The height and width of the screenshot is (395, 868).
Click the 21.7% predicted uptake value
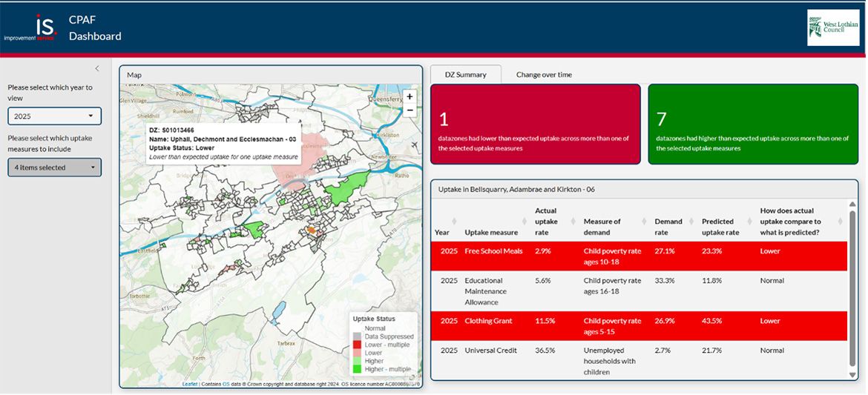pos(711,351)
